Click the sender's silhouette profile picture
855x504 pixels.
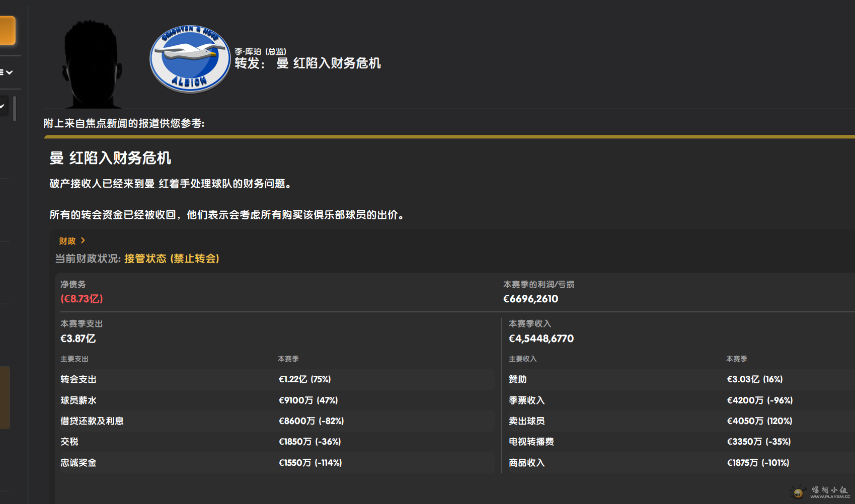(92, 64)
